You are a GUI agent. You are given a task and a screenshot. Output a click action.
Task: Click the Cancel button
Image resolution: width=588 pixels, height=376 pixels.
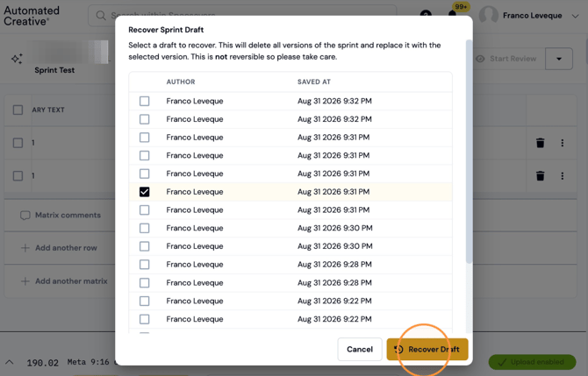(x=360, y=350)
